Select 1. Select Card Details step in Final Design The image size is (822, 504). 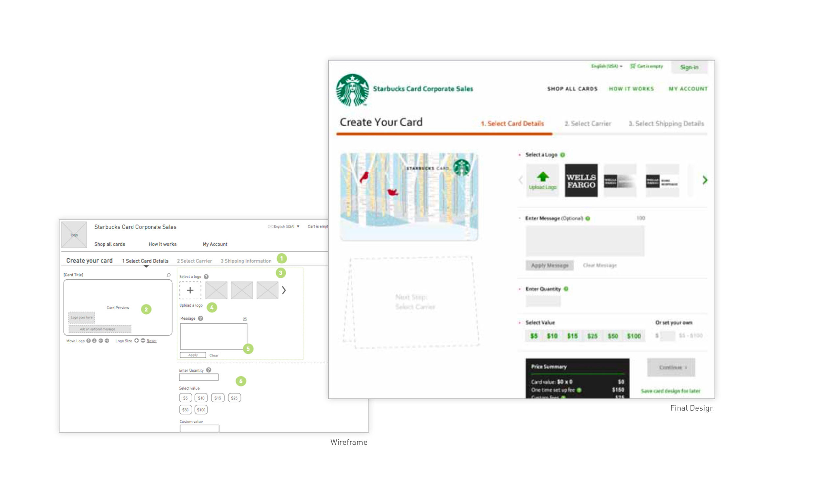tap(512, 124)
